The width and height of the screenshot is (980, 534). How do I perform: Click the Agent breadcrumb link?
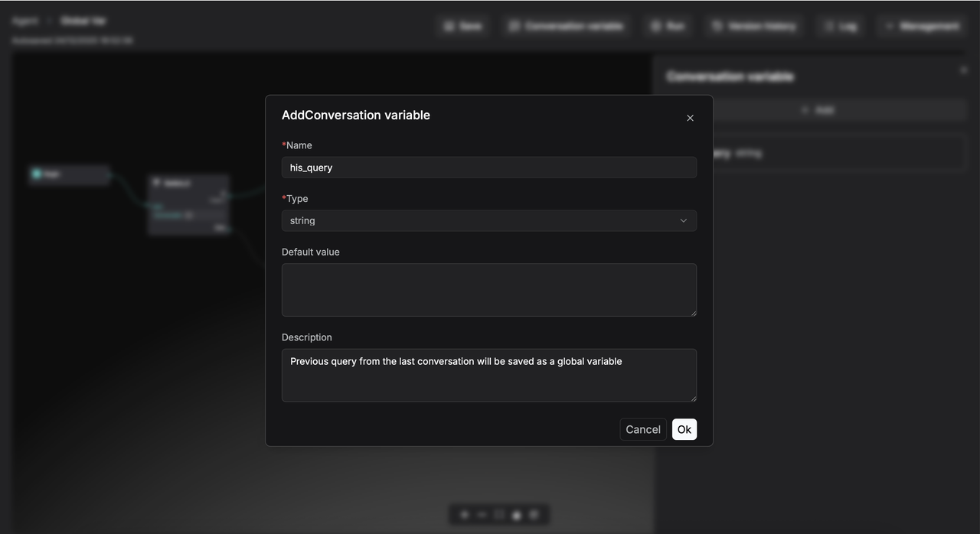pos(24,21)
